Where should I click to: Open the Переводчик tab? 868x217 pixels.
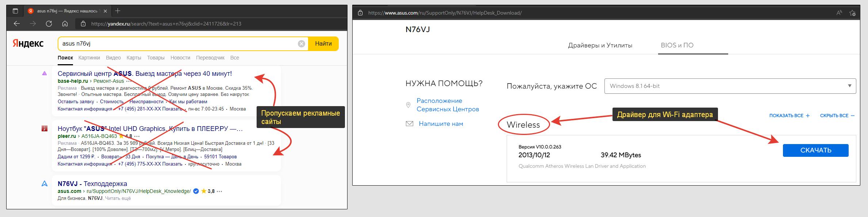pos(210,58)
